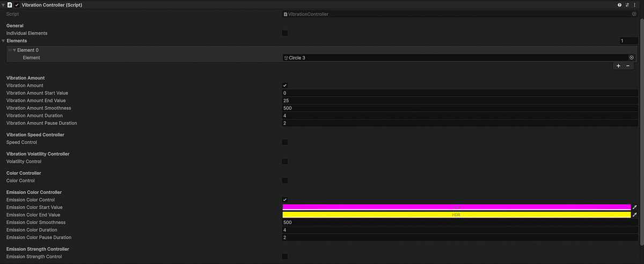Viewport: 644px width, 264px height.
Task: Click the Emission Color Duration label
Action: coord(32,230)
